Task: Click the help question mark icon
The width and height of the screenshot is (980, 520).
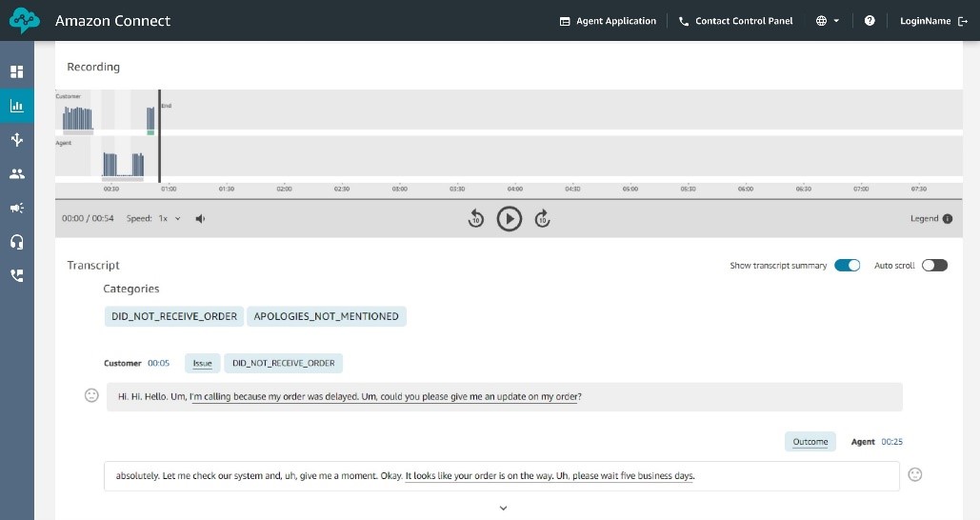Action: 870,21
